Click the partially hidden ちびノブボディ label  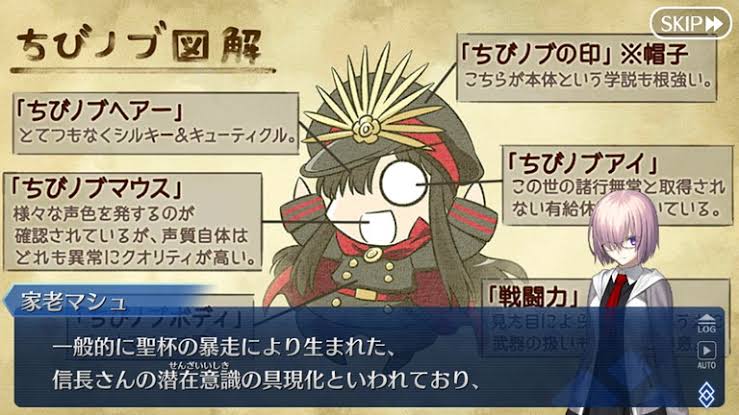click(162, 319)
